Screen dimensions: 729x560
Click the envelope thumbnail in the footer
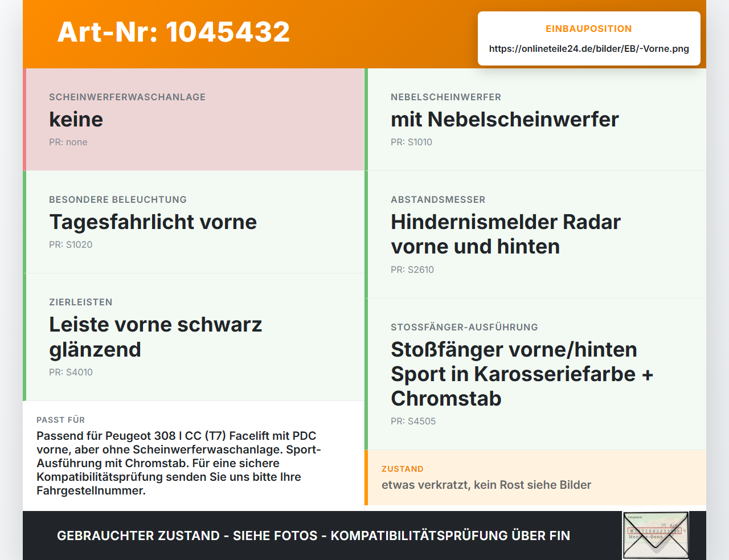click(656, 536)
